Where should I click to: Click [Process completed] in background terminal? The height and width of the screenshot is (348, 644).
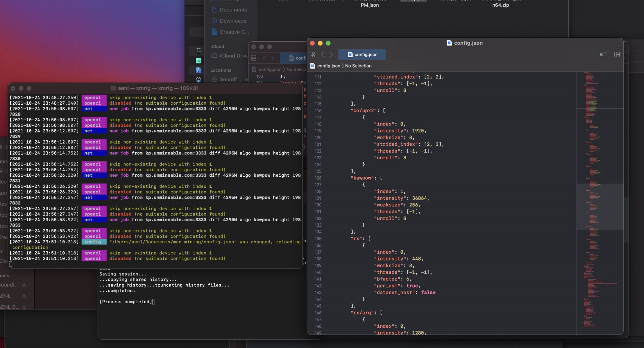click(126, 302)
